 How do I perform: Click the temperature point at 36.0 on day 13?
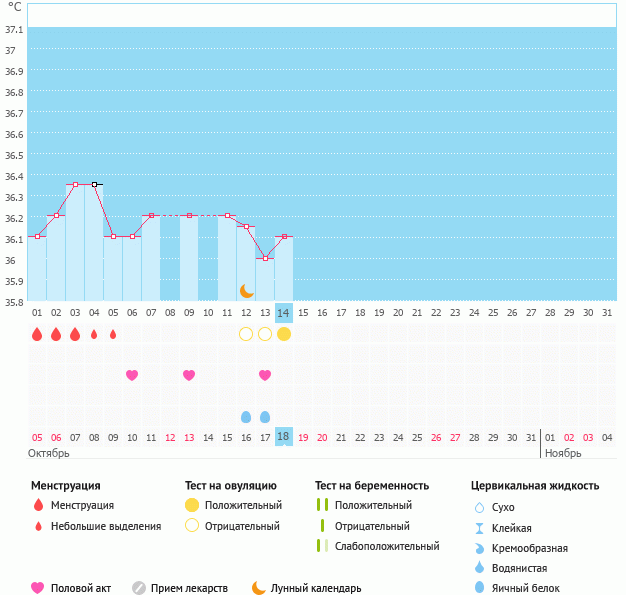pos(265,258)
